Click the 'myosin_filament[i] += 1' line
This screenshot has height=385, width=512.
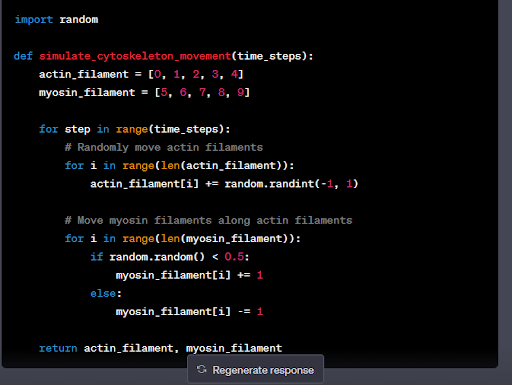189,275
